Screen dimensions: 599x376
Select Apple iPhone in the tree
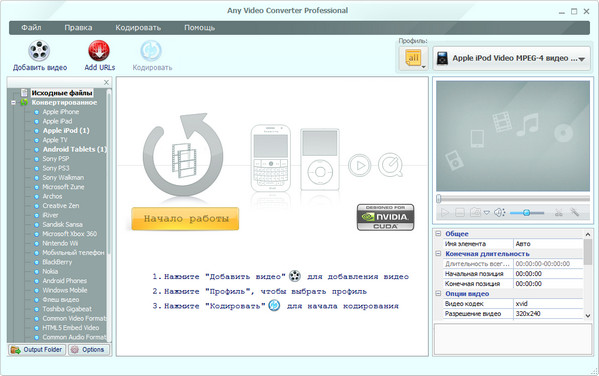(x=61, y=112)
